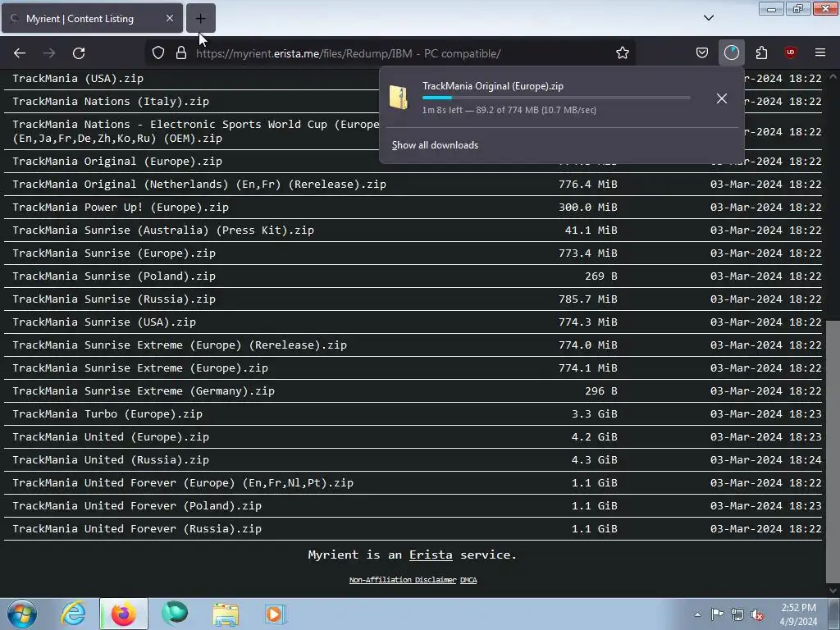Cancel the TrackMania Original download

[722, 98]
